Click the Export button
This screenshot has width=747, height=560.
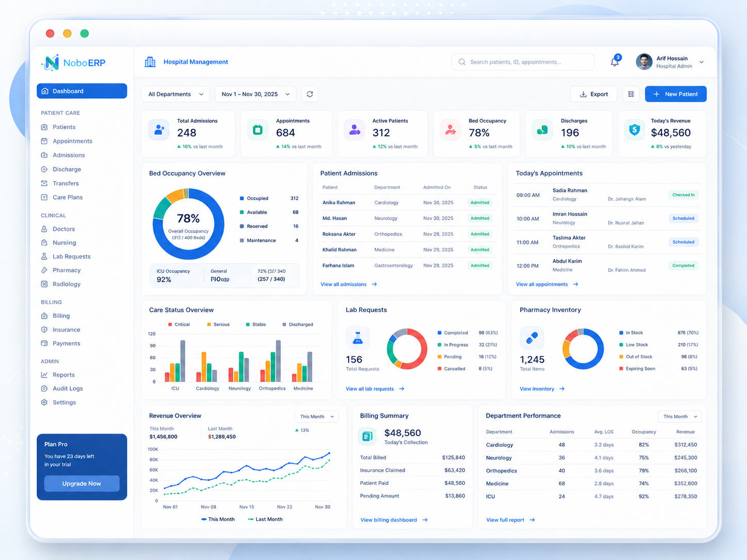point(593,94)
